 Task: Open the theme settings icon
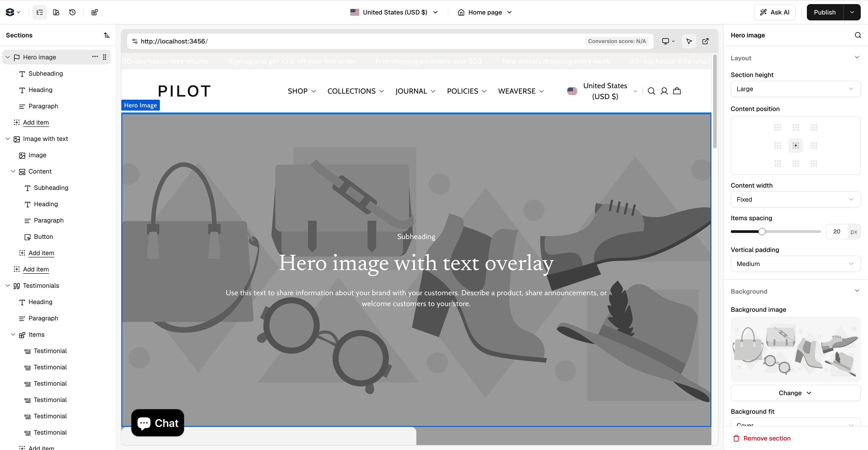(56, 12)
